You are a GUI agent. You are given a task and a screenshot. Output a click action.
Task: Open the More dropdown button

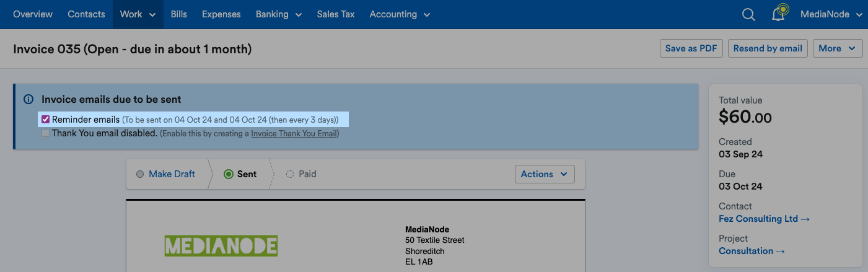[838, 48]
